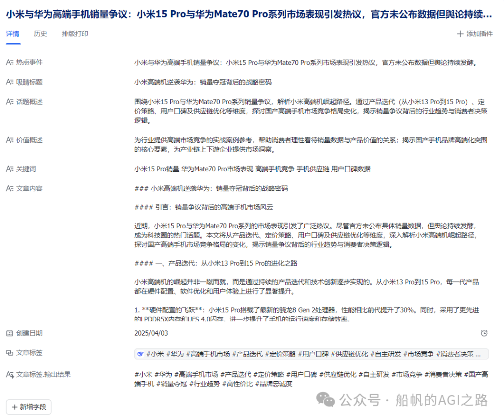The height and width of the screenshot is (420, 504).
Task: Click the paragraph starting with 近期，小米15 Pro
Action: coord(306,235)
